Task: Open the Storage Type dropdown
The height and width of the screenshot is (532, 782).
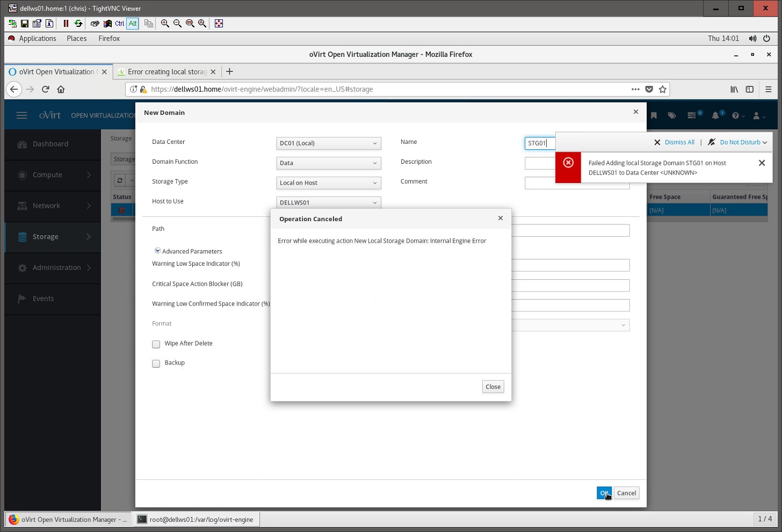Action: click(328, 183)
